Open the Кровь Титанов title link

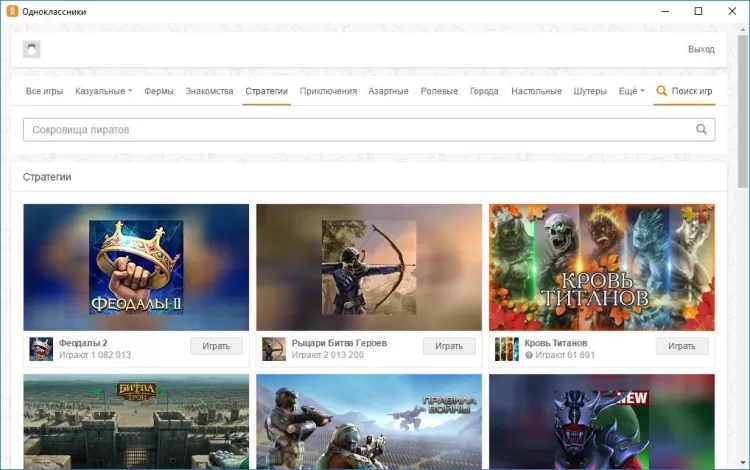tap(556, 343)
